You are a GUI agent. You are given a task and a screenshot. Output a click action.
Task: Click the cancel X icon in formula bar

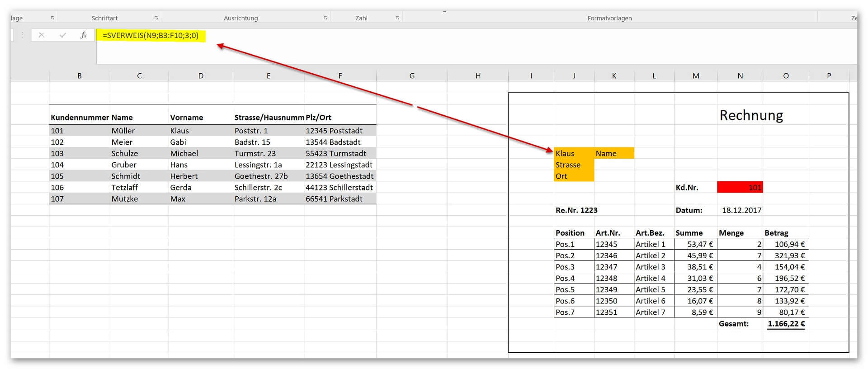[x=41, y=35]
